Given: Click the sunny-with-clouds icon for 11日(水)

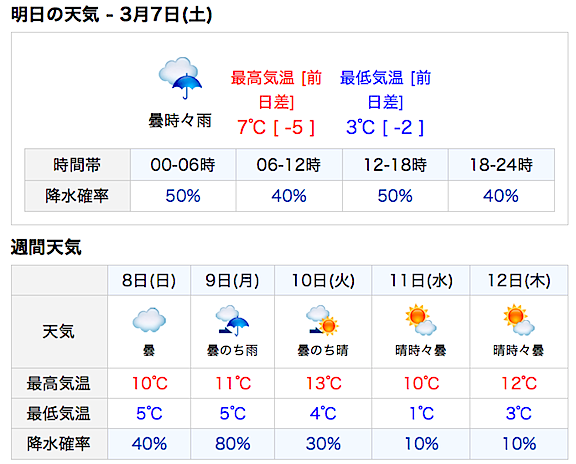Looking at the screenshot, I should point(421,320).
